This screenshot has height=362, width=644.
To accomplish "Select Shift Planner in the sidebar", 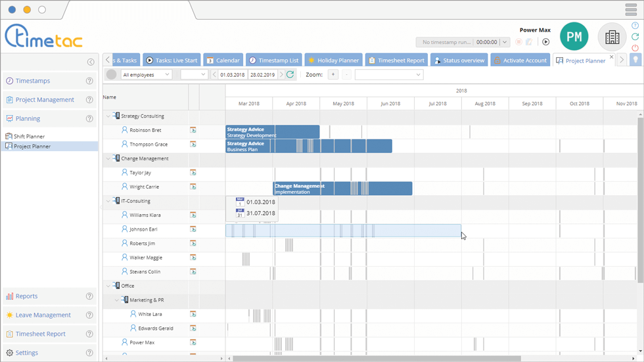I will 30,137.
